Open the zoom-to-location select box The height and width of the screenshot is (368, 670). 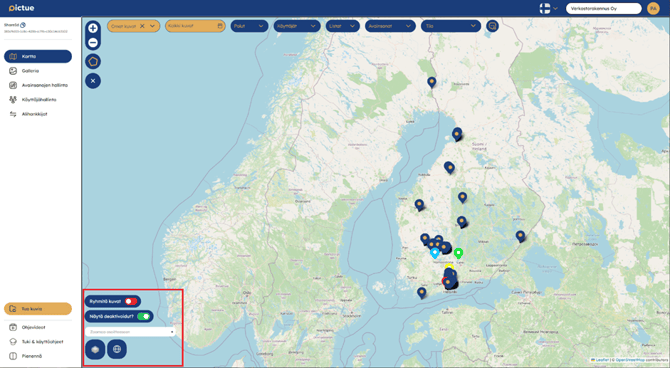pyautogui.click(x=130, y=332)
